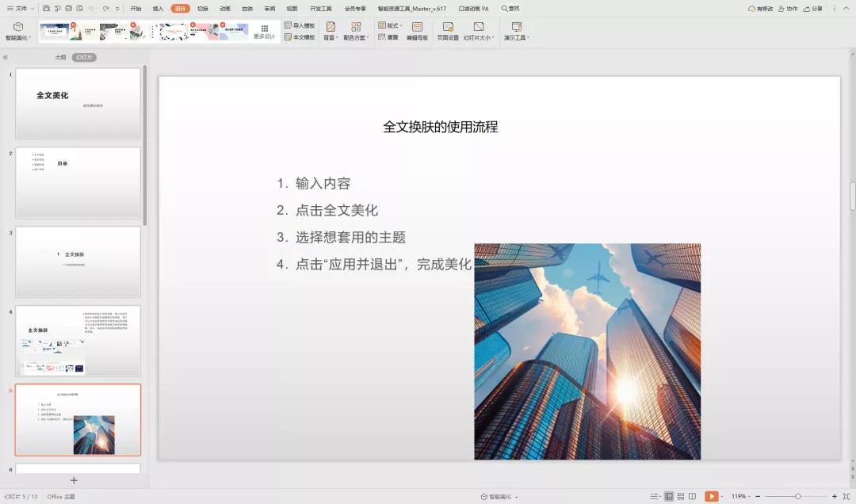Expand the 演示工具 presentation tools dropdown
856x504 pixels.
coord(518,32)
